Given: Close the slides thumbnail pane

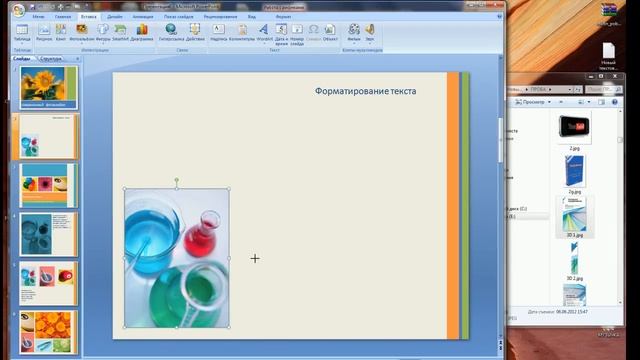Looking at the screenshot, I should pyautogui.click(x=78, y=59).
